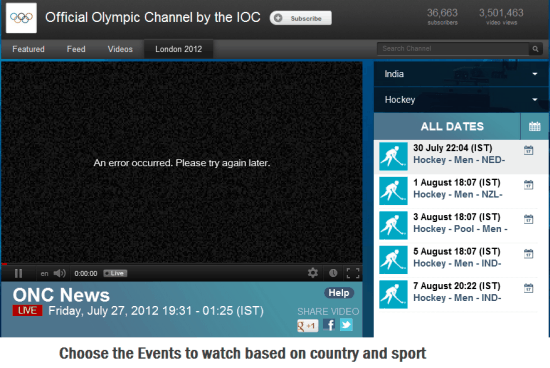Add the 1 August hockey event reminder
This screenshot has height=368, width=550.
coord(528,185)
